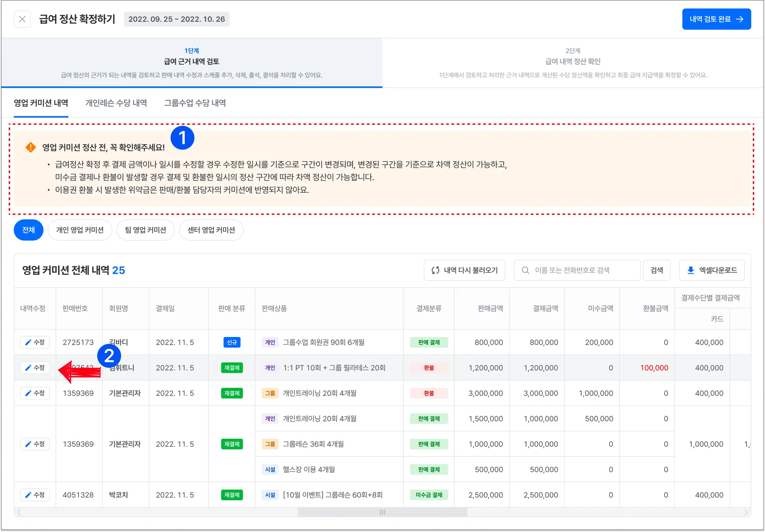The image size is (765, 532).
Task: Select the 전체 filter chip
Action: click(28, 230)
